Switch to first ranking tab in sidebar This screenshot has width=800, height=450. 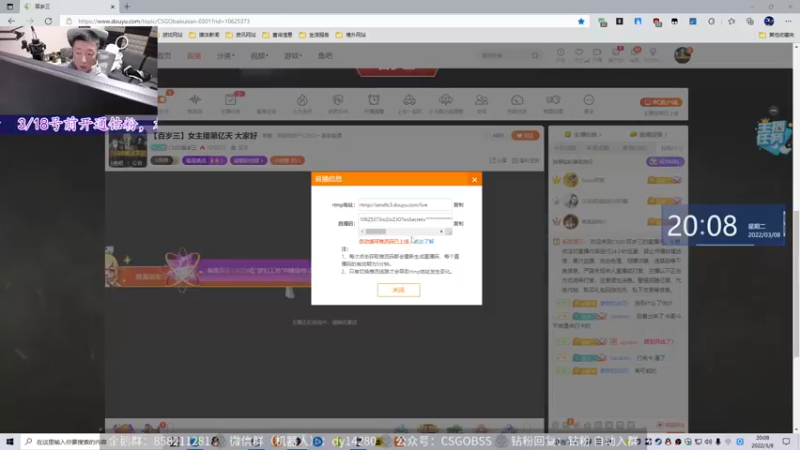(565, 148)
